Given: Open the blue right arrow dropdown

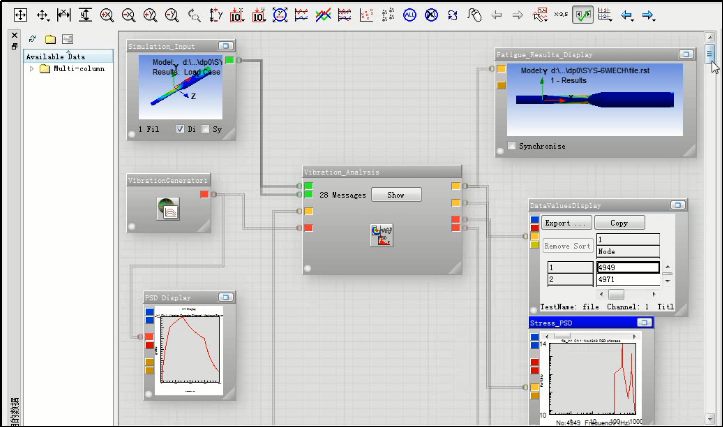Looking at the screenshot, I should [651, 16].
